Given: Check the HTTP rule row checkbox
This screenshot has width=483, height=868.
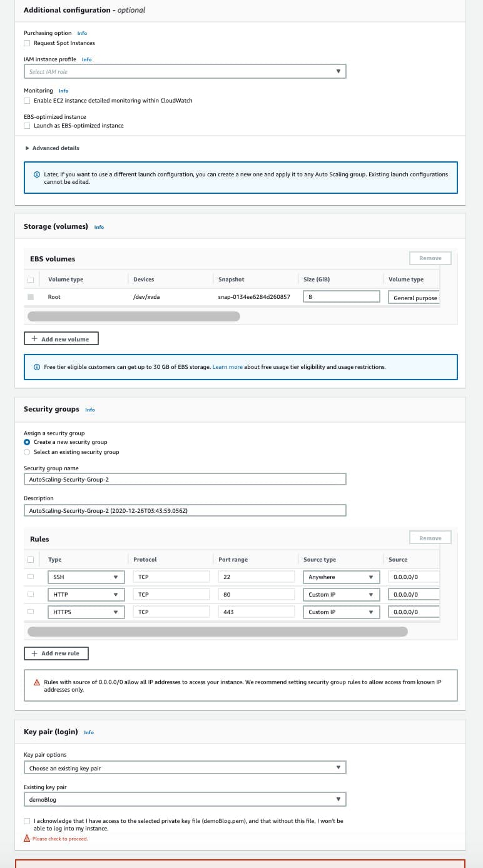Looking at the screenshot, I should pos(31,594).
